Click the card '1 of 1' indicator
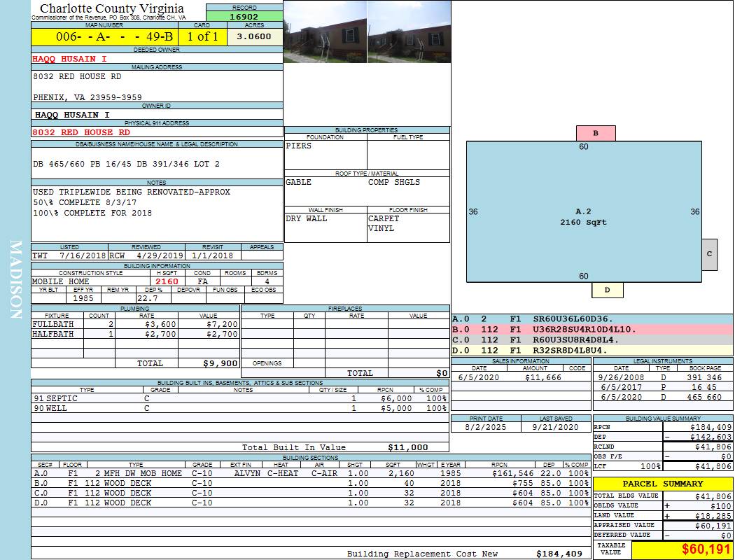735x560 pixels. [x=202, y=36]
